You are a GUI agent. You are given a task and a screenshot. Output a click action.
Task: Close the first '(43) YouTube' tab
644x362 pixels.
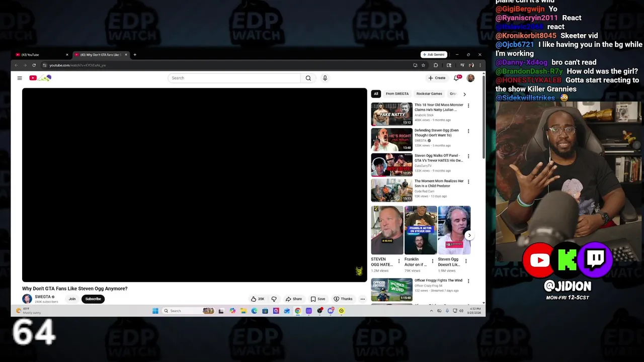point(67,54)
